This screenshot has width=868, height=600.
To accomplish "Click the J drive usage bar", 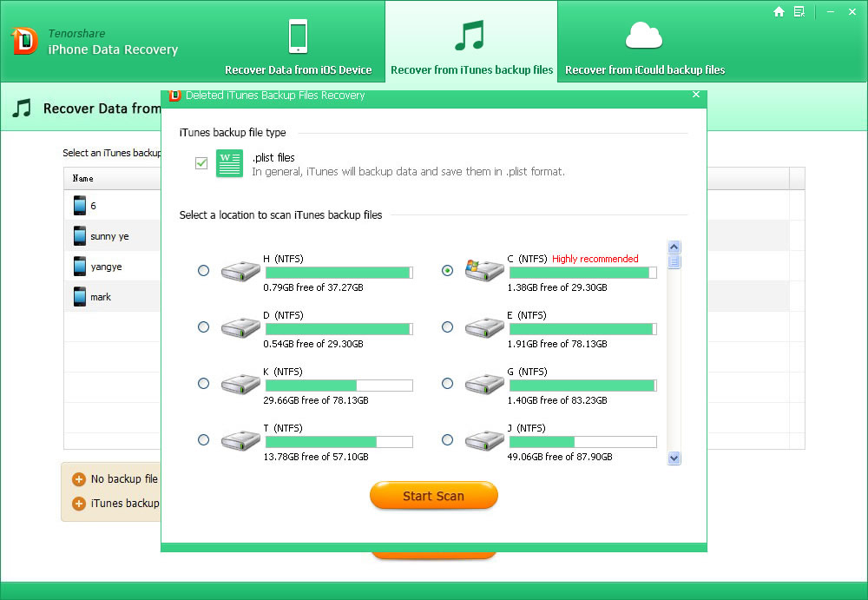I will click(583, 442).
